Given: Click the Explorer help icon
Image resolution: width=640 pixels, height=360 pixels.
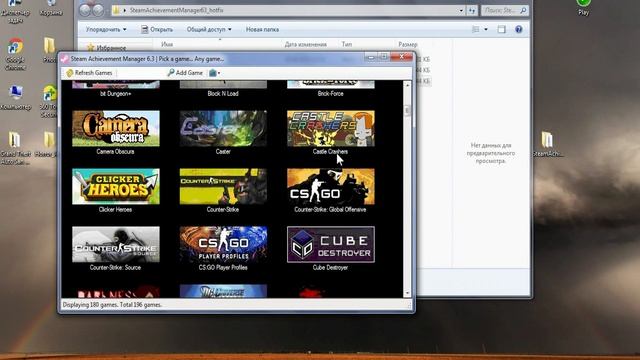Looking at the screenshot, I should point(519,29).
